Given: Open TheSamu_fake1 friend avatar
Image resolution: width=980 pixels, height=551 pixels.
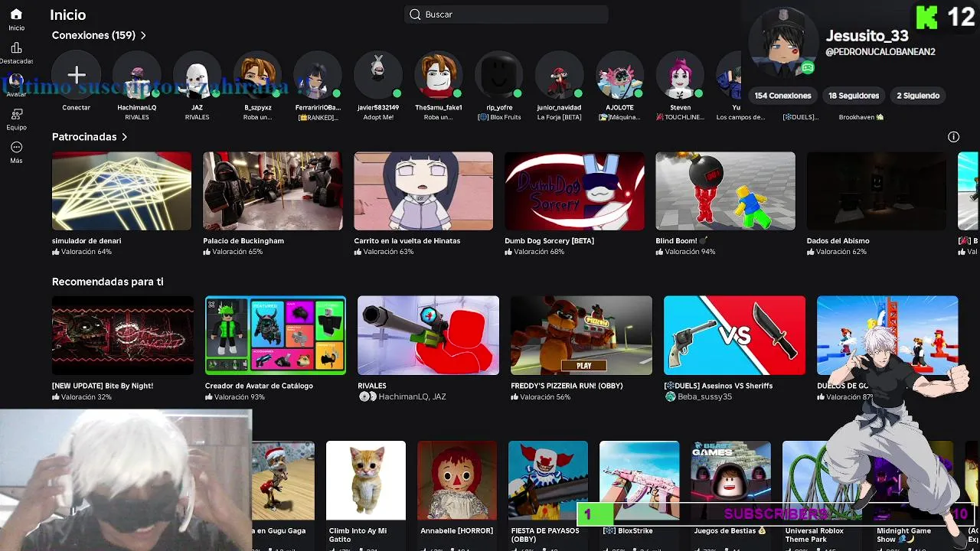Looking at the screenshot, I should point(439,75).
